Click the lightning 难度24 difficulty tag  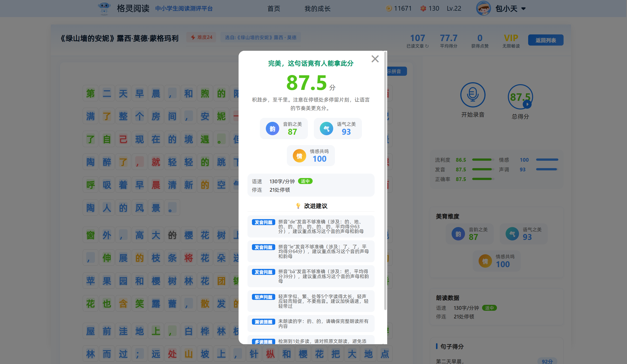(x=201, y=37)
